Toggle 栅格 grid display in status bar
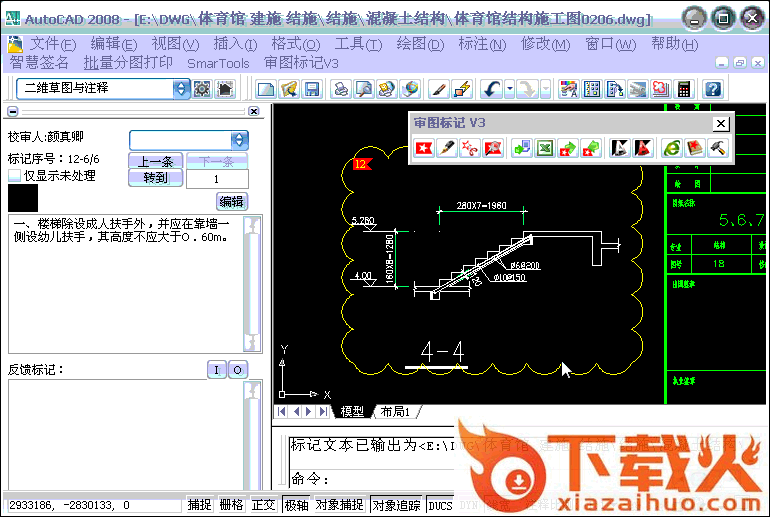This screenshot has height=517, width=770. point(231,505)
